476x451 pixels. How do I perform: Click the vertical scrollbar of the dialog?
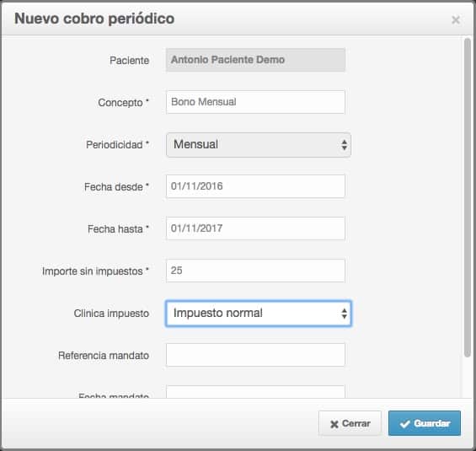pyautogui.click(x=468, y=197)
